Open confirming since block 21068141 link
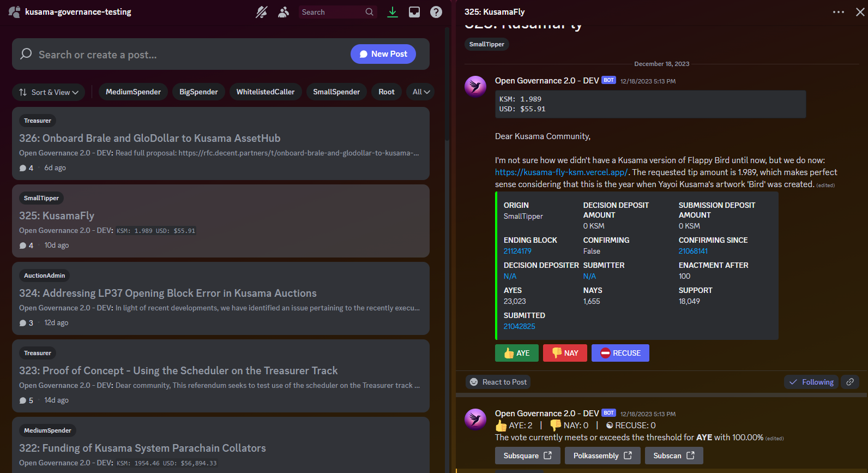868x473 pixels. coord(693,251)
